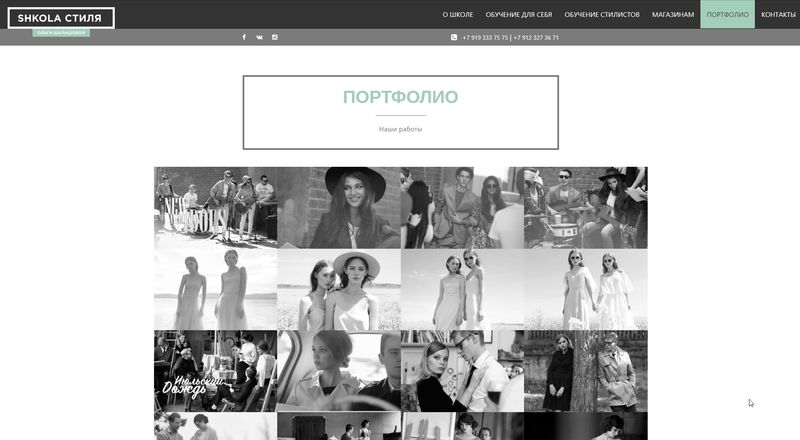Open the Июльский Дождь thumbnail
This screenshot has width=800, height=440.
point(216,371)
